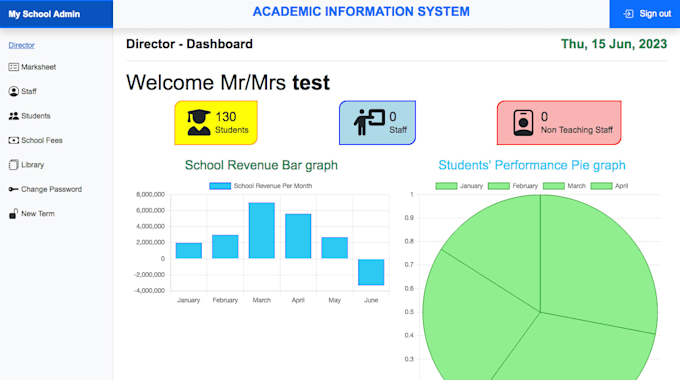Click the sign out arrow icon

click(628, 14)
